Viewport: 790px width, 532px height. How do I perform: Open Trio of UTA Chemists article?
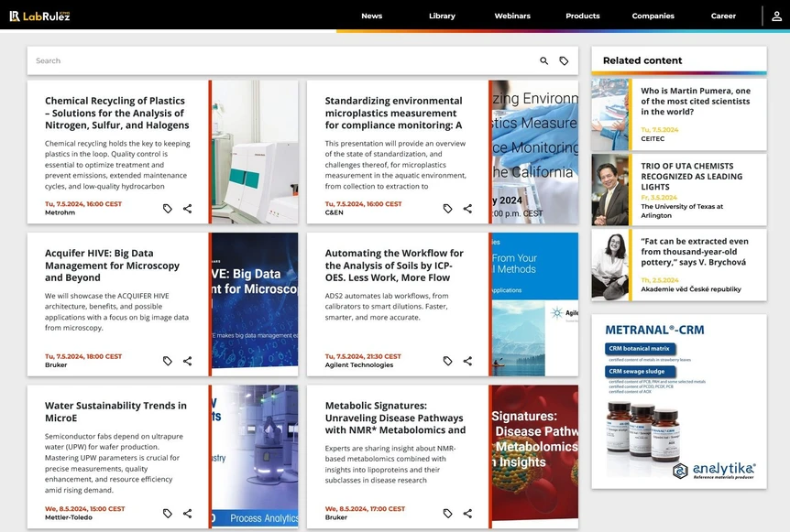pyautogui.click(x=691, y=176)
